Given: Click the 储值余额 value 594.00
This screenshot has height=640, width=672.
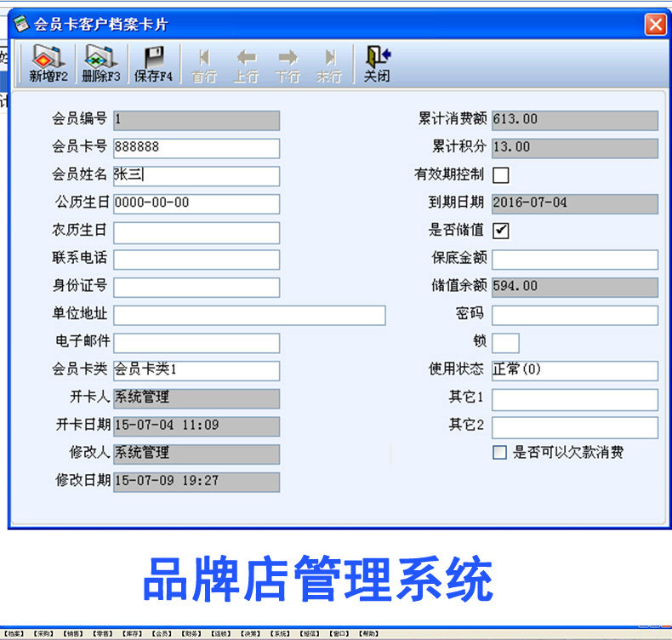Looking at the screenshot, I should (x=575, y=287).
